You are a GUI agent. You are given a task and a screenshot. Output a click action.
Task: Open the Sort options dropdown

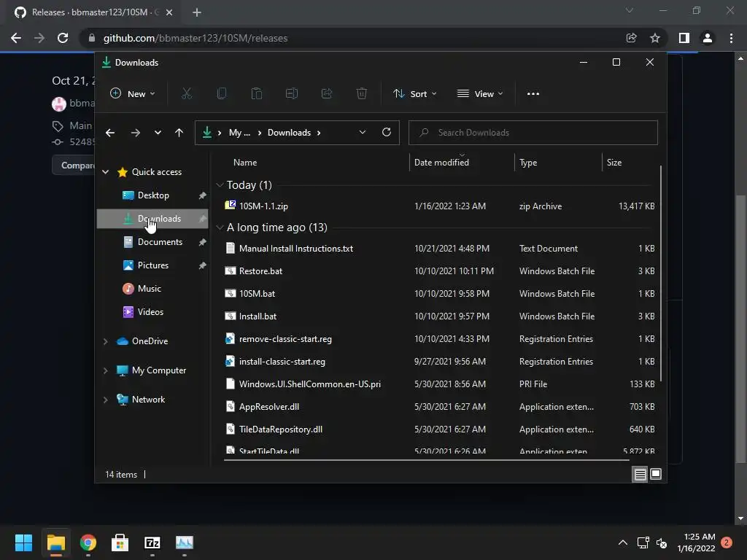click(414, 94)
